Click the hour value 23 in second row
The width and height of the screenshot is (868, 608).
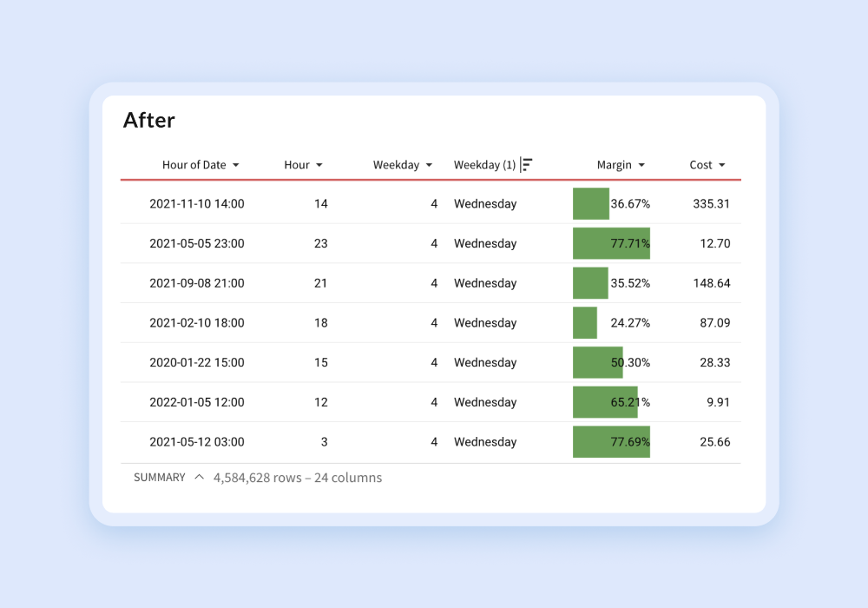(320, 243)
